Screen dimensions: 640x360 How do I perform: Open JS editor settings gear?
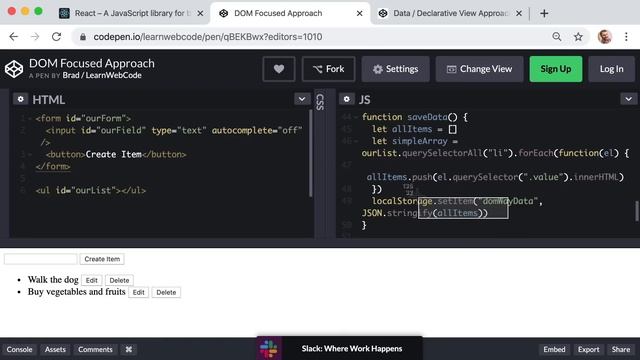[x=347, y=99]
